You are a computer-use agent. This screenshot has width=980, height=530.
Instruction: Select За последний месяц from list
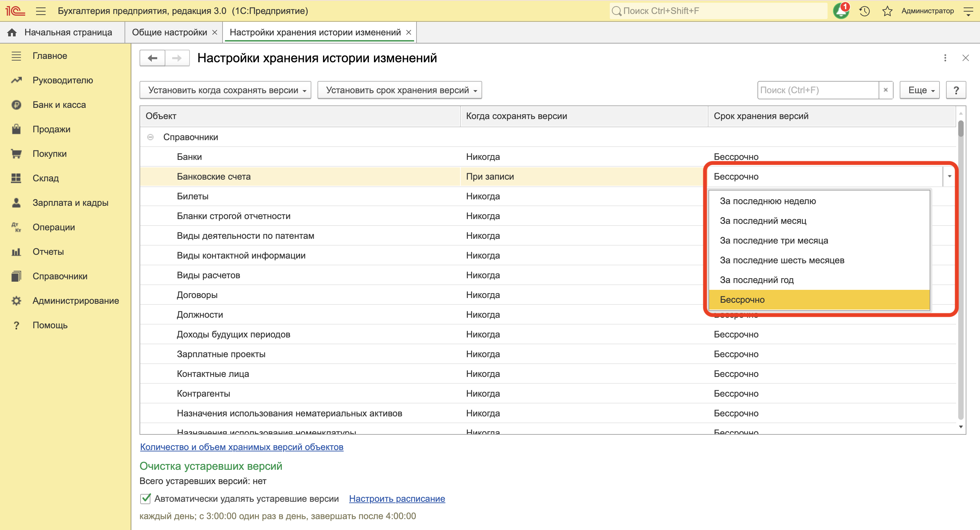pyautogui.click(x=763, y=221)
